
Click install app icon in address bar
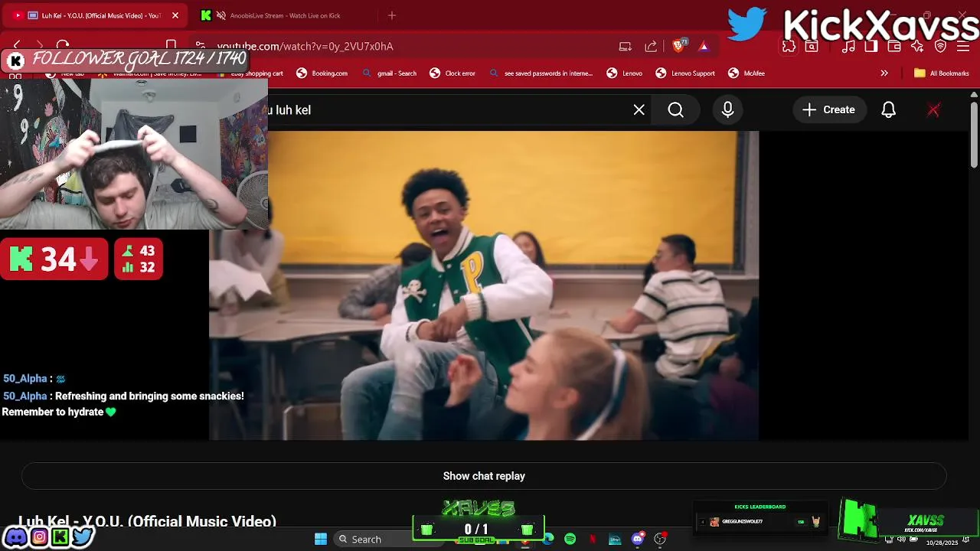pos(626,47)
